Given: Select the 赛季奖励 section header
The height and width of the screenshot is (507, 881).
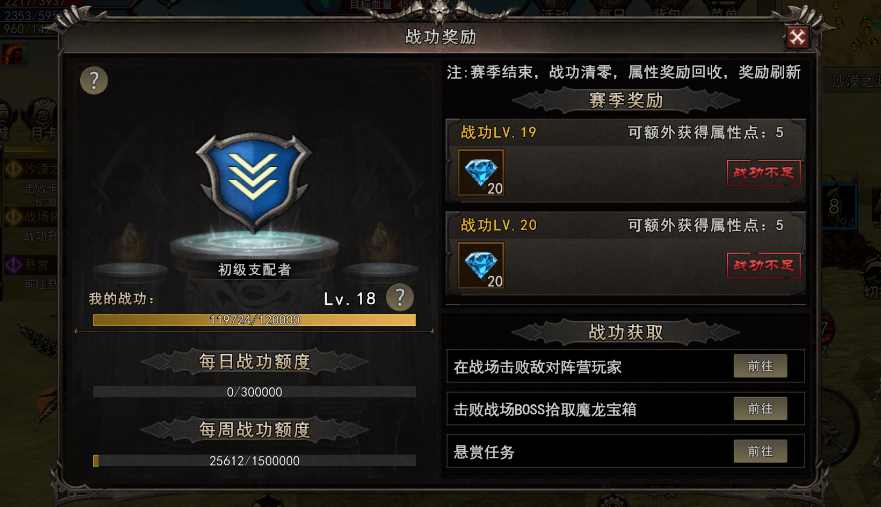Looking at the screenshot, I should pos(626,101).
